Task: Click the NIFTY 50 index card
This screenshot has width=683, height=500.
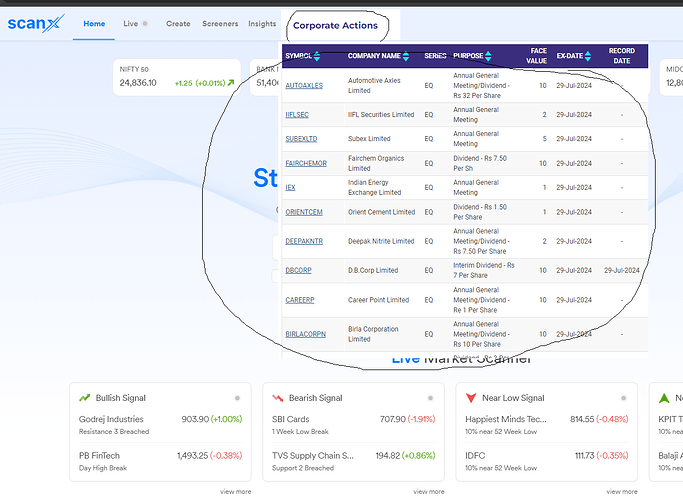Action: (x=177, y=77)
